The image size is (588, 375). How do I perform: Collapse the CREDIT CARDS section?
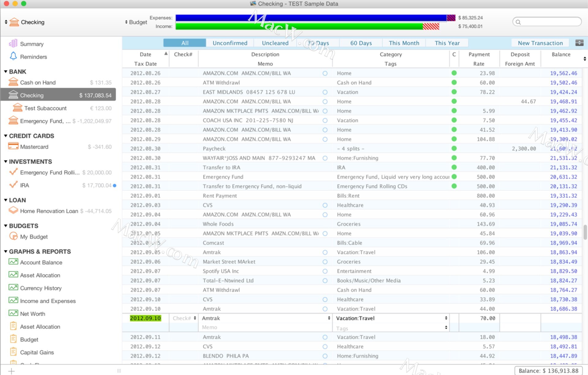[6, 136]
